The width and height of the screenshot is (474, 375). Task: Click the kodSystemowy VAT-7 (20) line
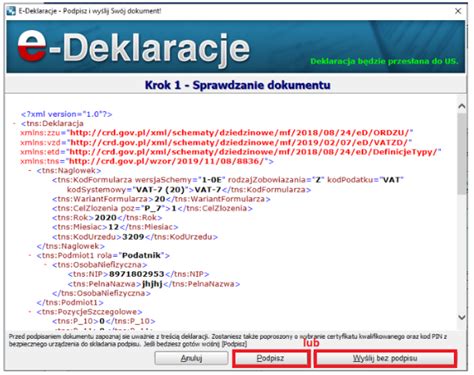189,190
